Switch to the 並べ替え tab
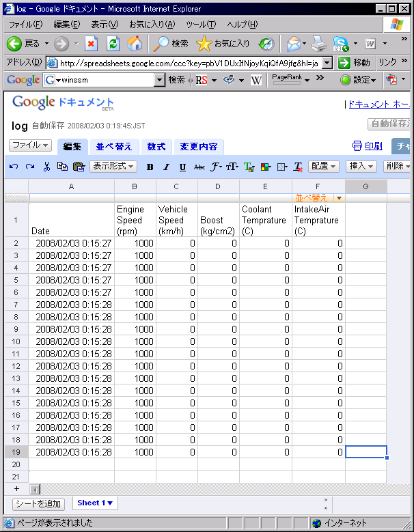 pos(113,146)
